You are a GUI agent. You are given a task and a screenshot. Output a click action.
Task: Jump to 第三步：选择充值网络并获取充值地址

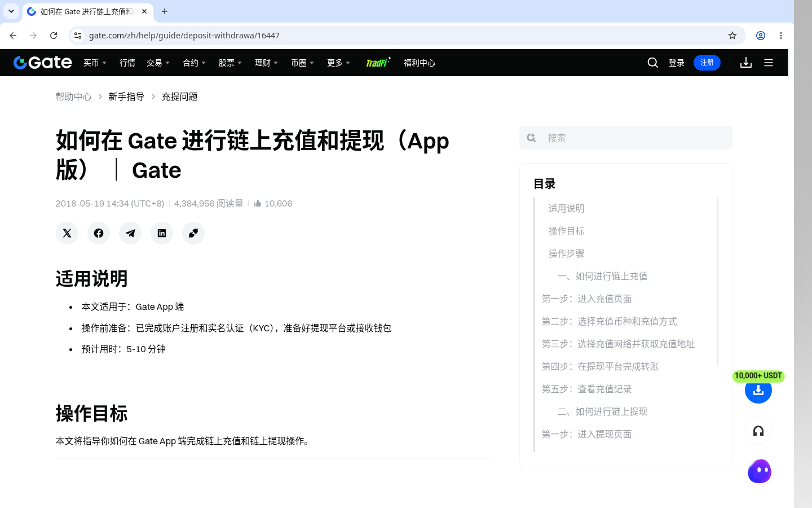pyautogui.click(x=618, y=344)
